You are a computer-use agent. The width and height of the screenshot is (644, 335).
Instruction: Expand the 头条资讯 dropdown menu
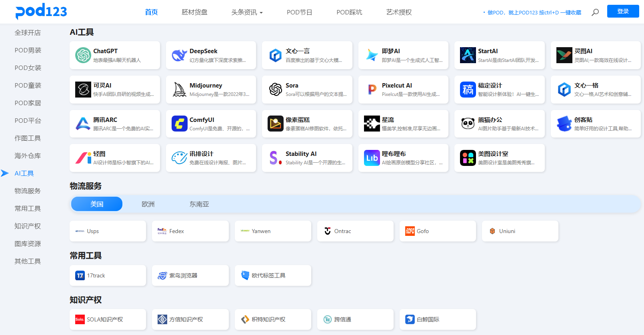click(x=247, y=12)
